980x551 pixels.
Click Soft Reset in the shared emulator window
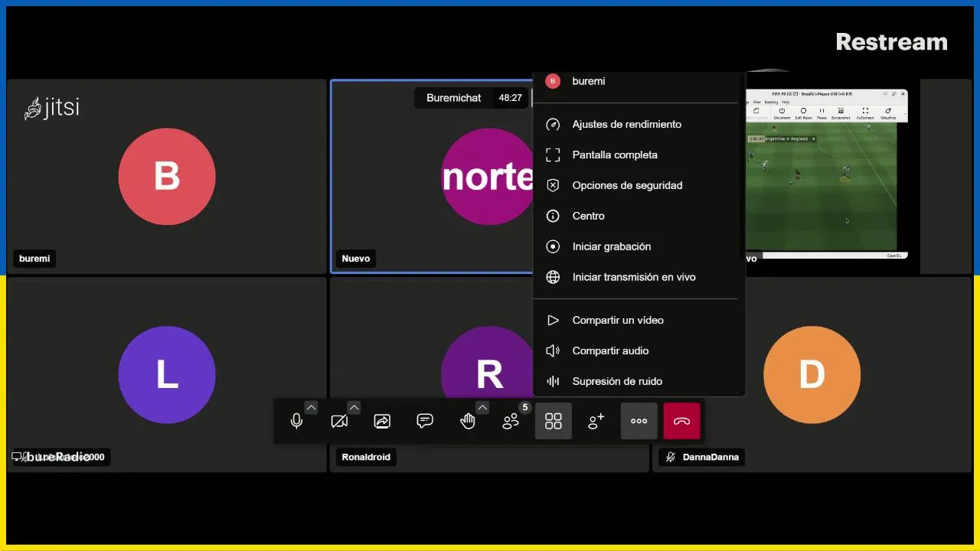point(803,113)
